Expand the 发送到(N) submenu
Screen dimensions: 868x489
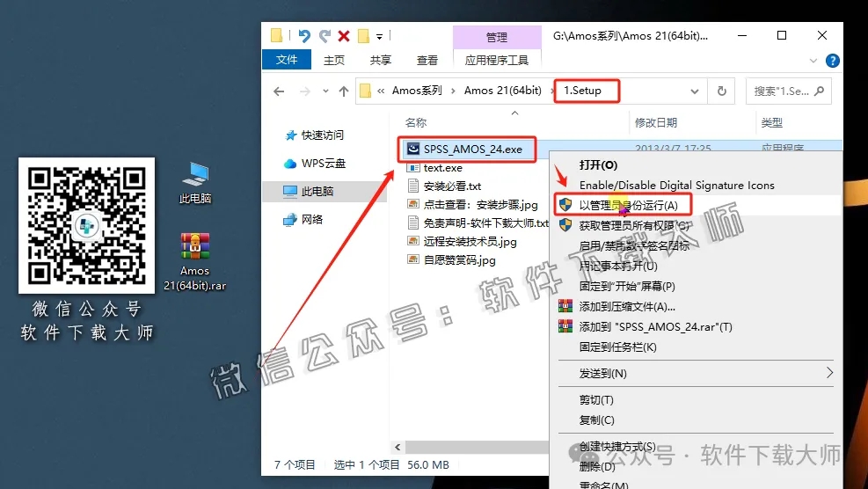[x=697, y=373]
